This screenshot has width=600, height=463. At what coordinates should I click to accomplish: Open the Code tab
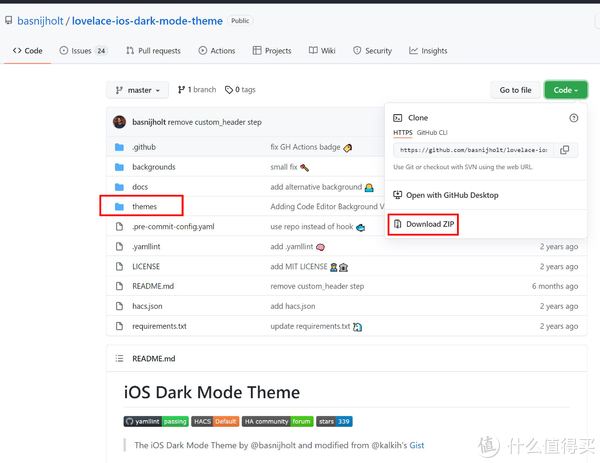(x=28, y=51)
